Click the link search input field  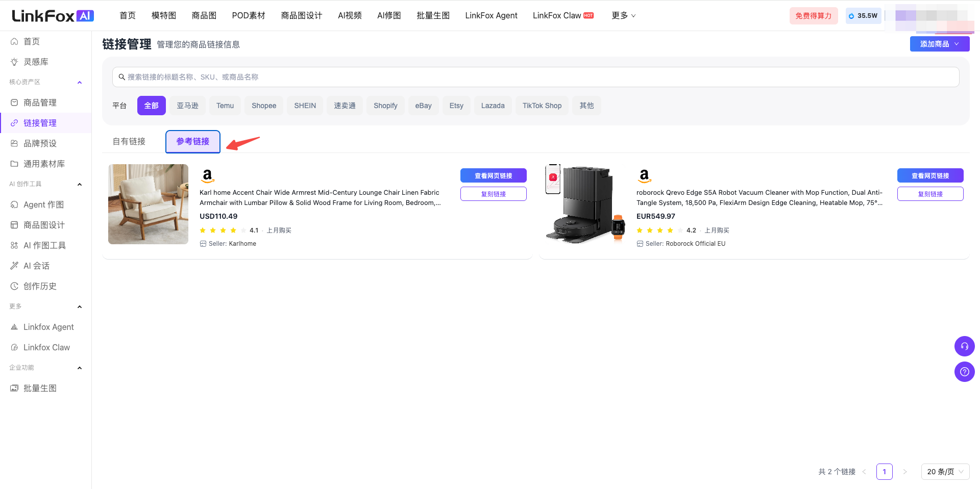(536, 77)
